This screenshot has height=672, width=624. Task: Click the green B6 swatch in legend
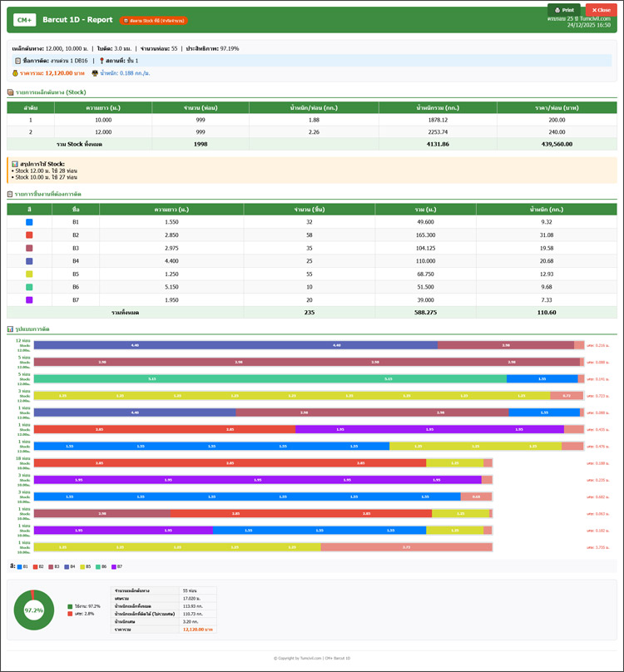tap(97, 566)
